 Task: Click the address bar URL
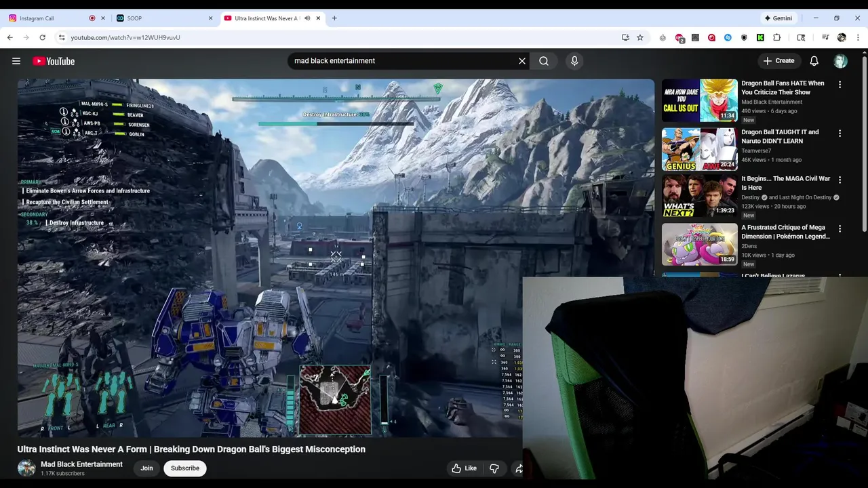coord(125,37)
